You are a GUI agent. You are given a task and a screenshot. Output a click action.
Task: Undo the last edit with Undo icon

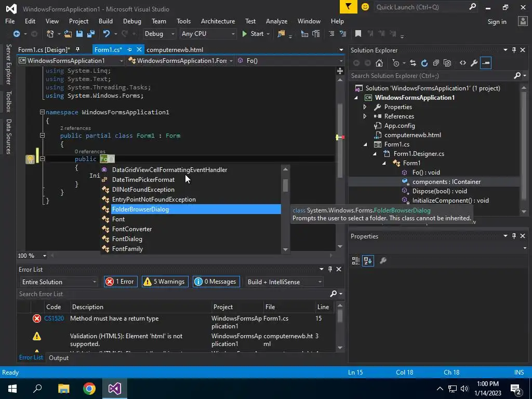pyautogui.click(x=107, y=34)
